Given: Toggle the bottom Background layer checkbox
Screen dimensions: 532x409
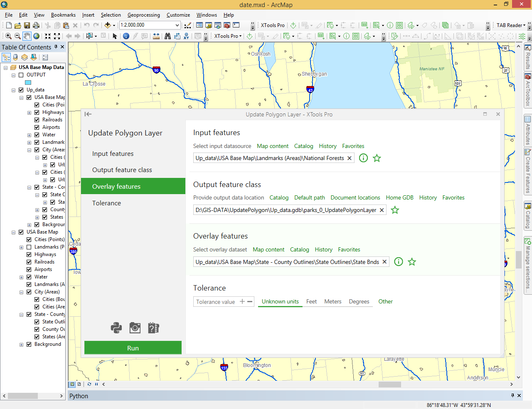Looking at the screenshot, I should click(x=29, y=344).
